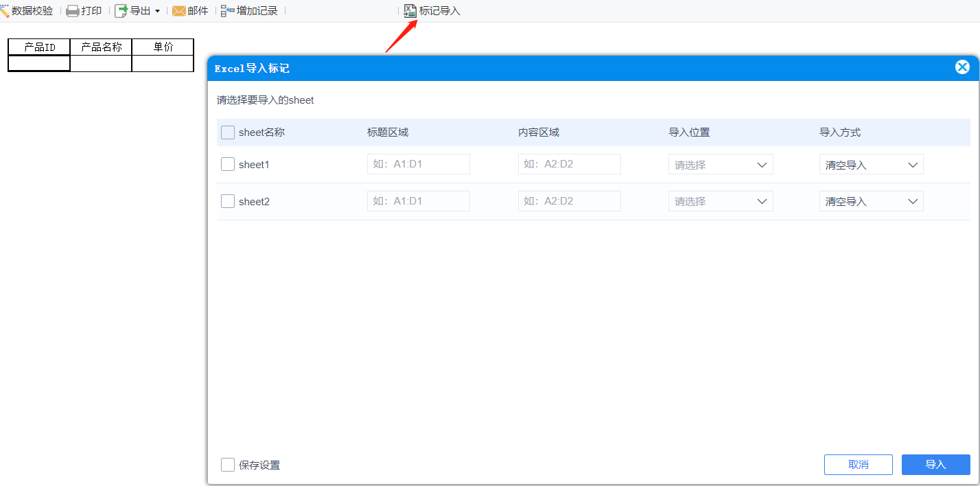Check the sheet1 checkbox
This screenshot has width=980, height=486.
pyautogui.click(x=228, y=165)
